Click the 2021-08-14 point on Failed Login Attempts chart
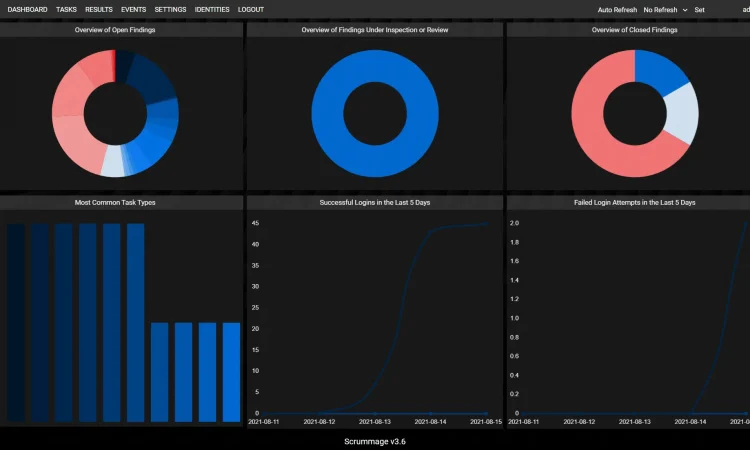 click(x=690, y=413)
